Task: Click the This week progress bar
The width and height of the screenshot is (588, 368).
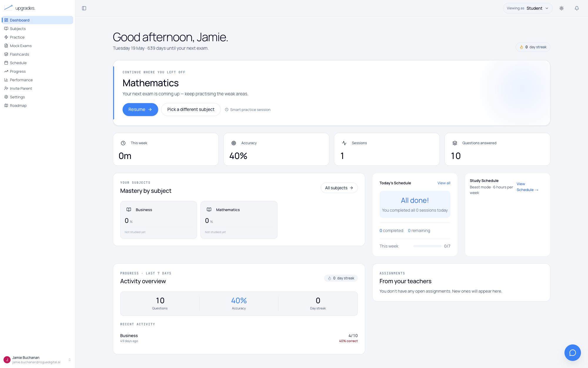Action: [x=427, y=246]
